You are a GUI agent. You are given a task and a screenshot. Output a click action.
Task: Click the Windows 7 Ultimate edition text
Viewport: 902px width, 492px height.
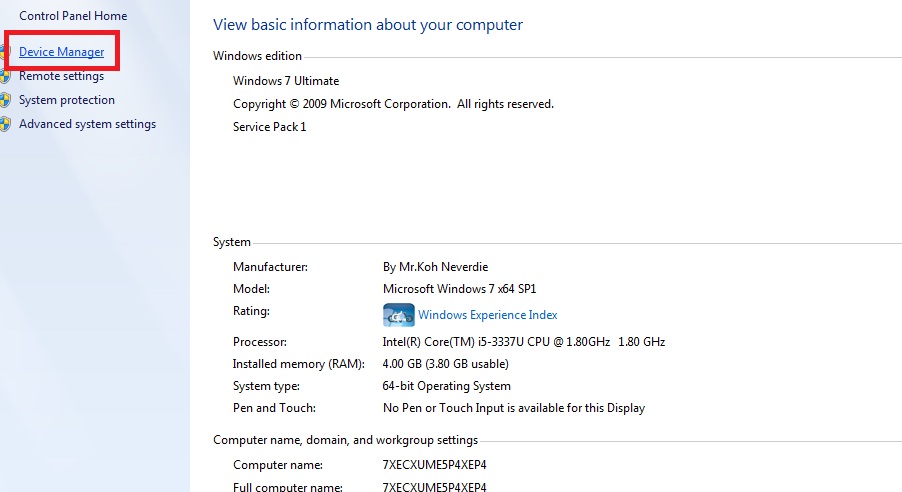pos(286,81)
